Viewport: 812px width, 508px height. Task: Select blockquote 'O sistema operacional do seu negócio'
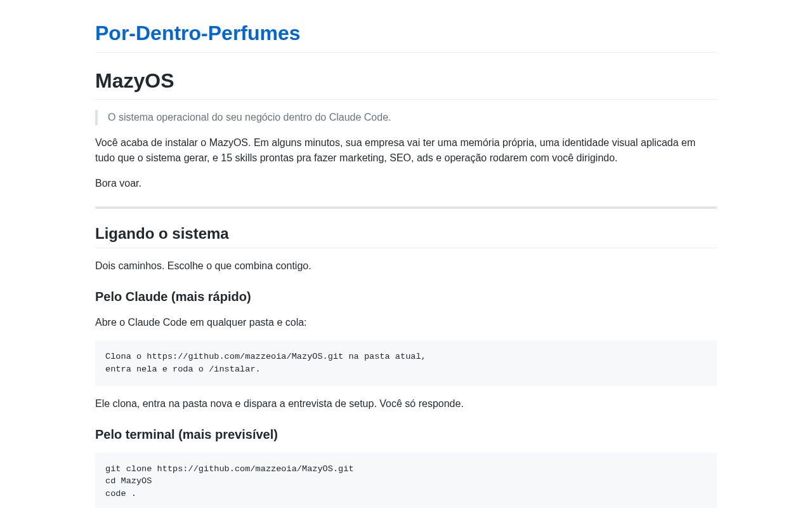click(x=249, y=117)
